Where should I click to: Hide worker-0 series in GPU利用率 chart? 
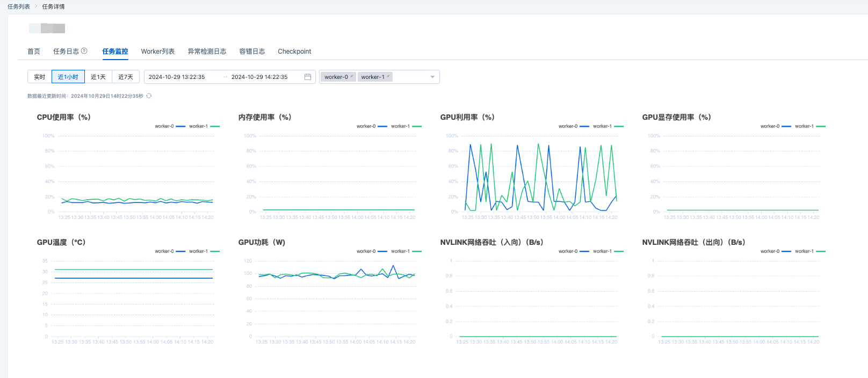(x=574, y=126)
